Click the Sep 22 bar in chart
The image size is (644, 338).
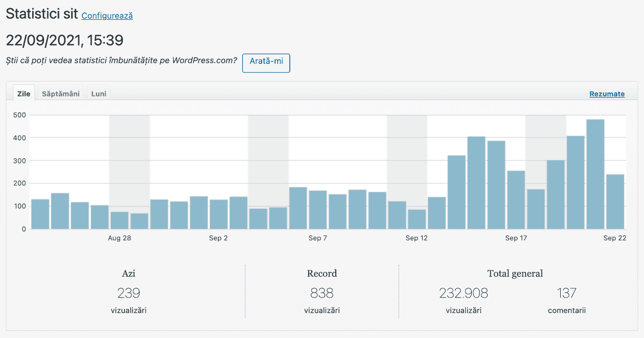point(615,201)
